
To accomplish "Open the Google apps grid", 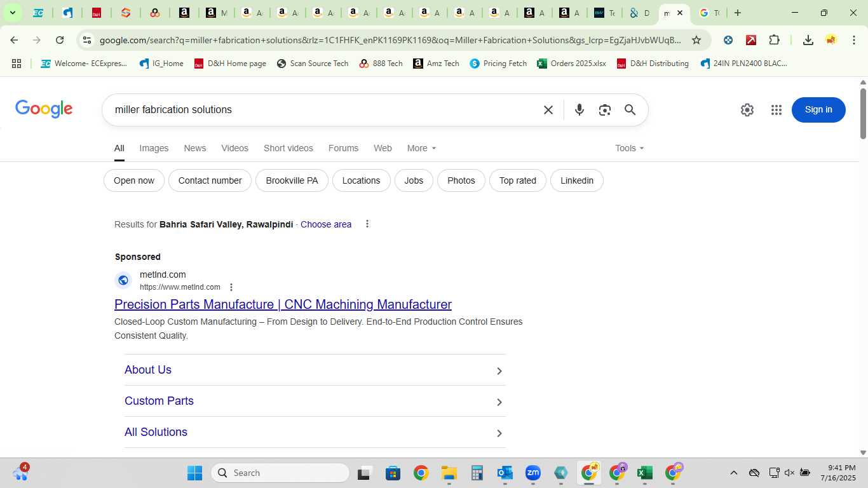I will point(776,110).
